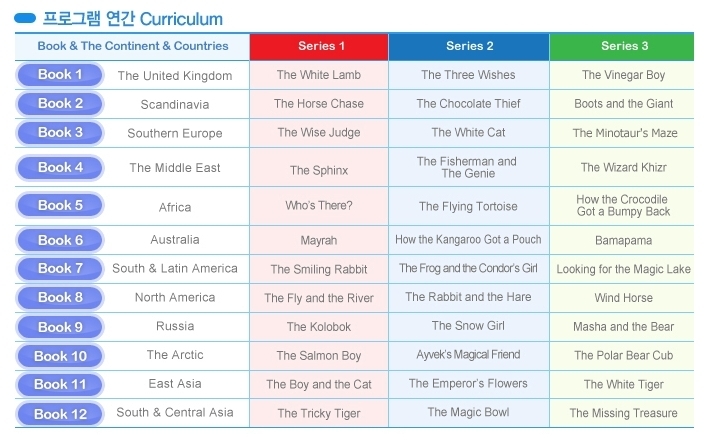Choose the Series 3 green header

point(622,46)
